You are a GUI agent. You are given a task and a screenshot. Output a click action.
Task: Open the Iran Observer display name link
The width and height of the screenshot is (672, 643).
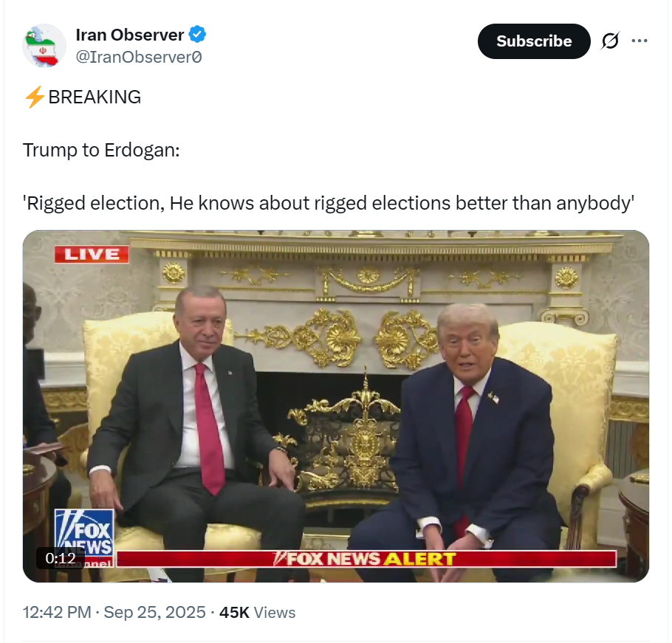point(130,35)
